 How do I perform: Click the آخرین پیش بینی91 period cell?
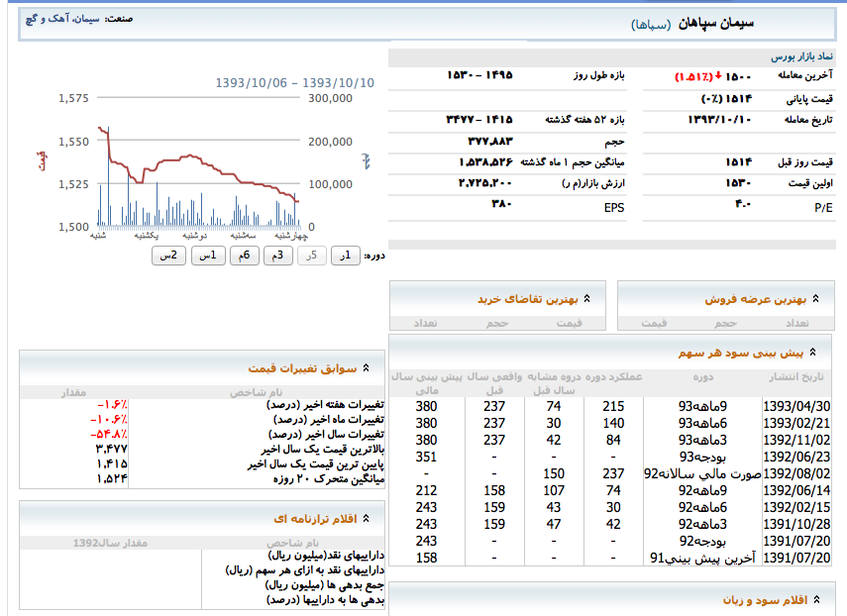pos(702,558)
